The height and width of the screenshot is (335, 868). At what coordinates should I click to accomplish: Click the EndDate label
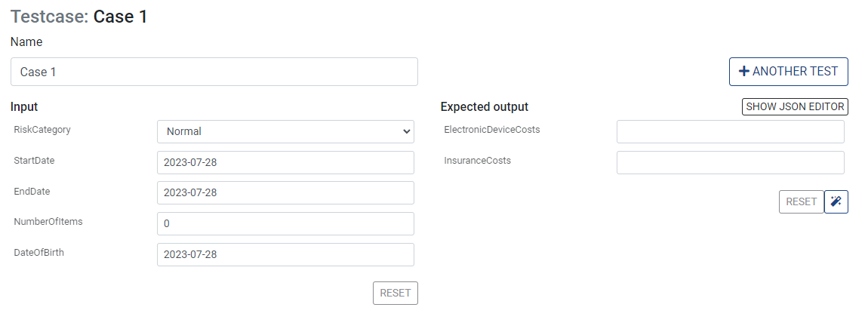32,192
